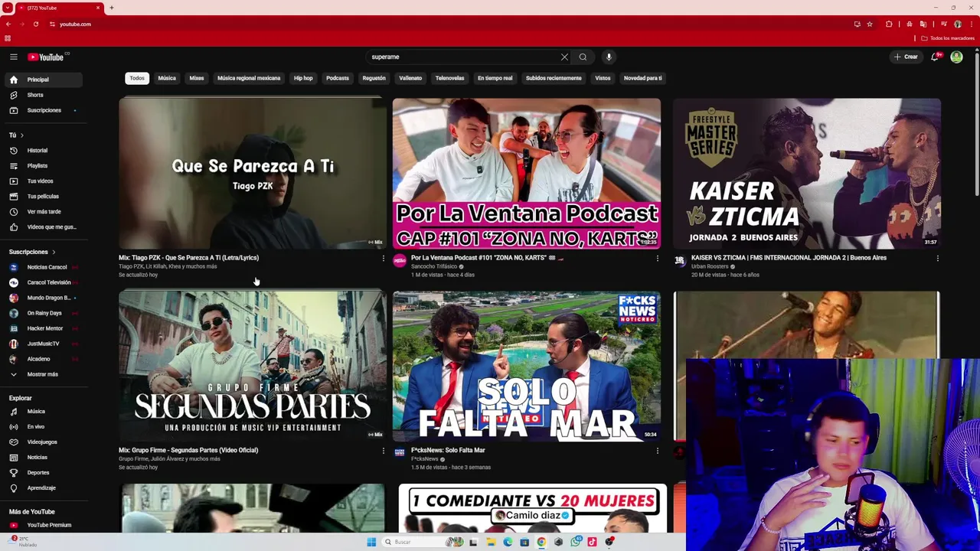The height and width of the screenshot is (551, 980).
Task: Click the magnifier search button
Action: pyautogui.click(x=583, y=57)
